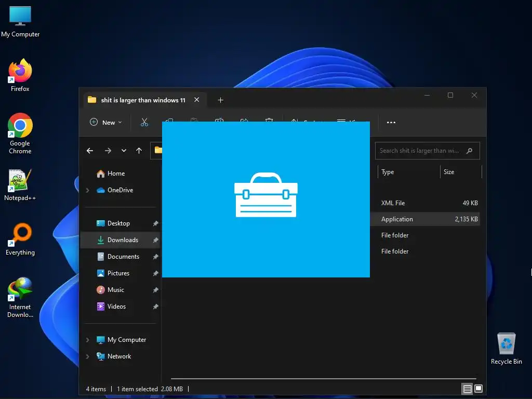Open Desktop in navigation pane

[x=113, y=223]
